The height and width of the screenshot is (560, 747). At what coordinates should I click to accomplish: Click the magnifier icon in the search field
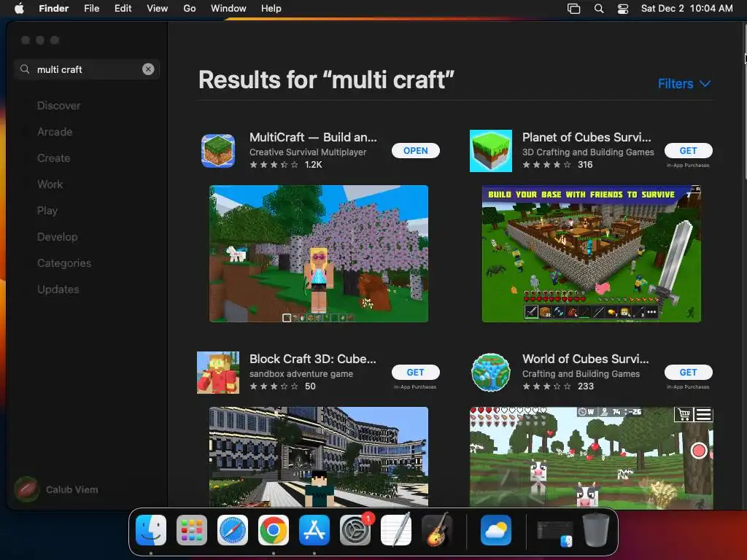click(25, 69)
